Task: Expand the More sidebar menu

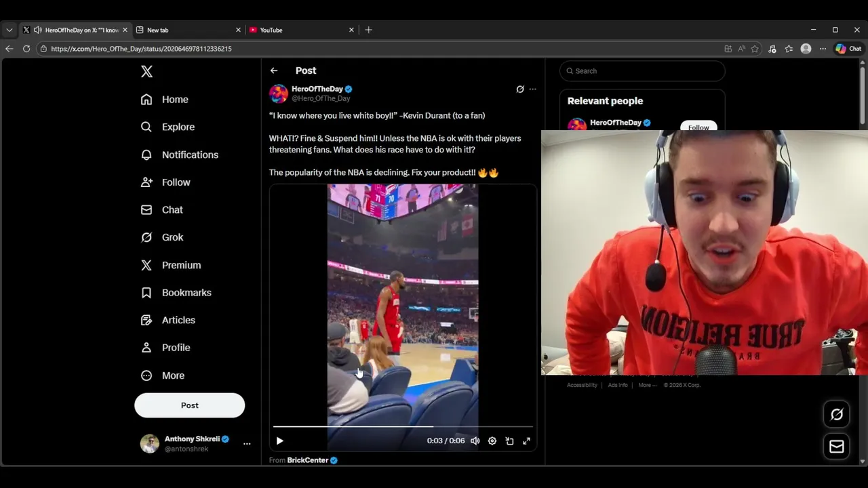Action: pyautogui.click(x=162, y=375)
